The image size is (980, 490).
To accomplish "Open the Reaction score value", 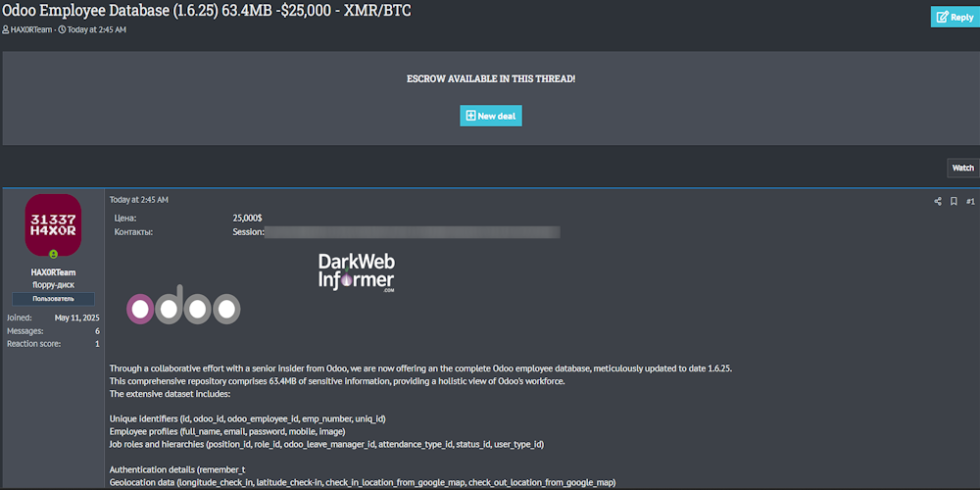I will pyautogui.click(x=96, y=344).
